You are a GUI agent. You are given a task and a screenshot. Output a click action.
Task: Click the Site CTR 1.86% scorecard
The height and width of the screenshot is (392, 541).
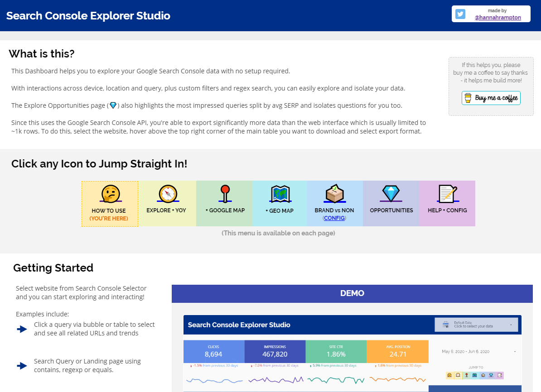[x=336, y=351]
